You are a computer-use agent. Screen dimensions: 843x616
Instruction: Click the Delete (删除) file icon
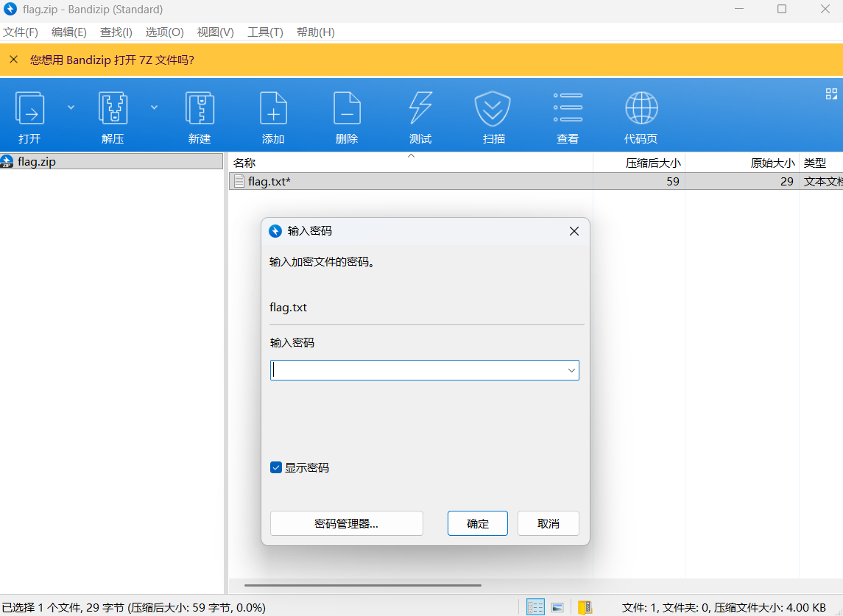[347, 109]
